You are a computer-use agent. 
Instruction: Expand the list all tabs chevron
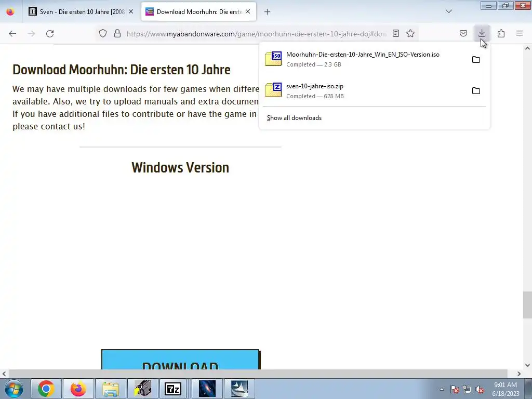(449, 11)
